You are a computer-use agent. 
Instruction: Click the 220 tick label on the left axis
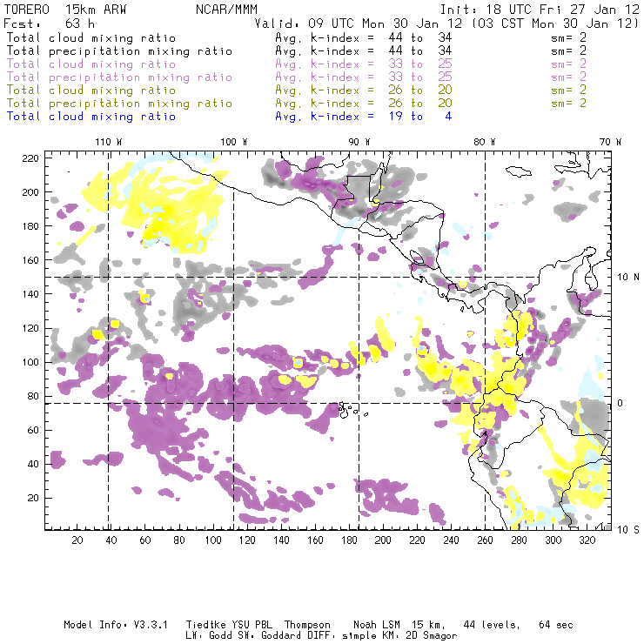coord(30,158)
